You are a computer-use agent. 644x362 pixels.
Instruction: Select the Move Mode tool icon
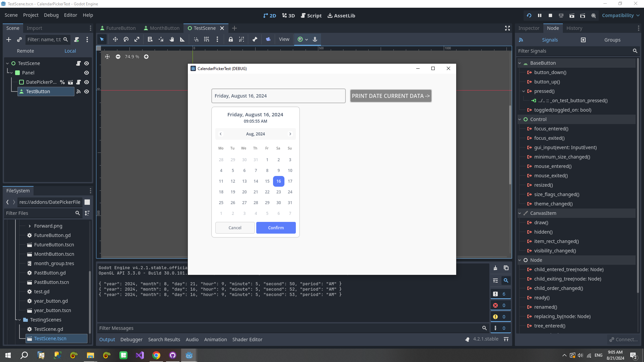point(115,40)
